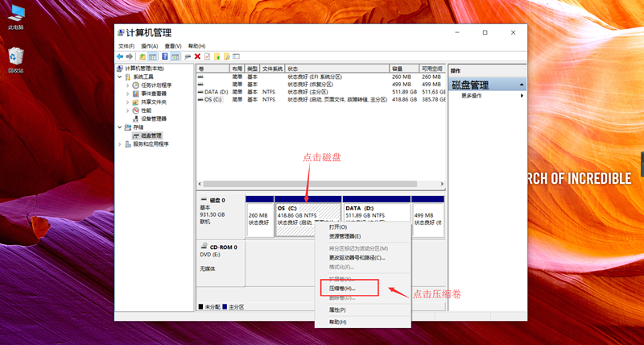This screenshot has width=644, height=345.
Task: Expand the 性能 node arrow
Action: pyautogui.click(x=128, y=110)
